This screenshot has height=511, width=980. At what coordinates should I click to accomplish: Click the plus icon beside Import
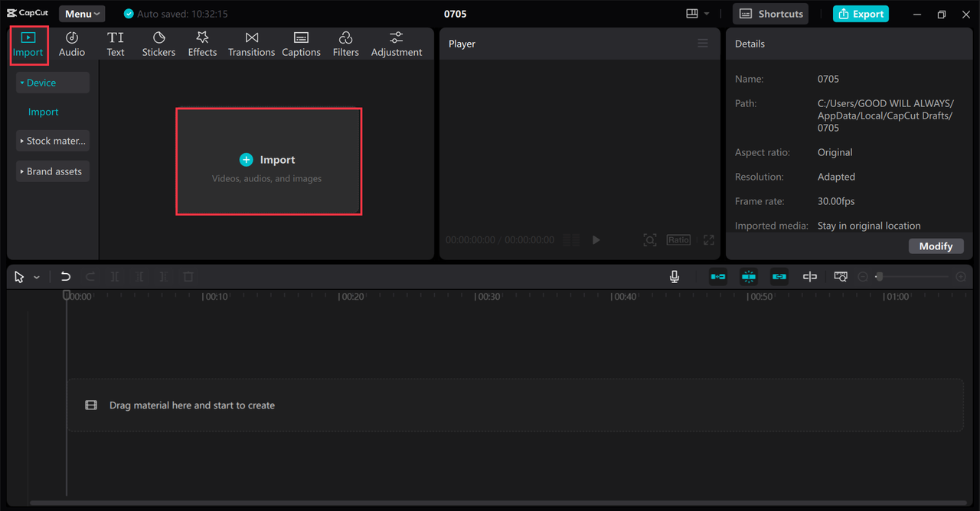(x=246, y=160)
